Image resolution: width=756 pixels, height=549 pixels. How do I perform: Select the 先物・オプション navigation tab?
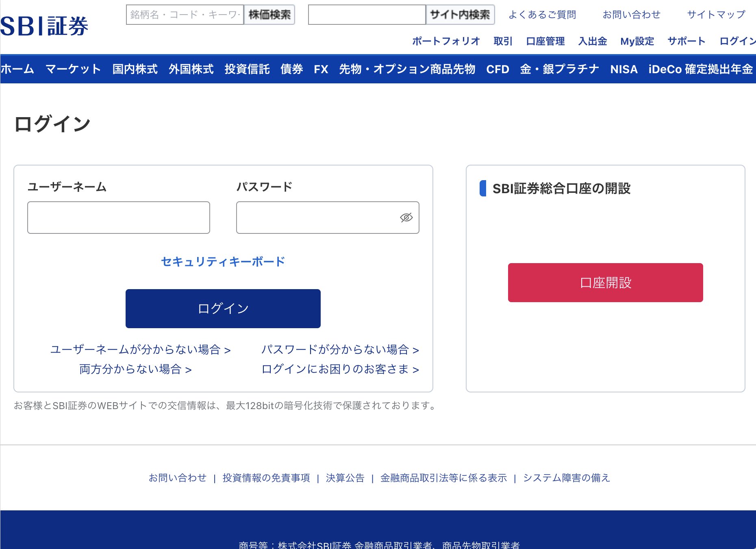[x=385, y=69]
